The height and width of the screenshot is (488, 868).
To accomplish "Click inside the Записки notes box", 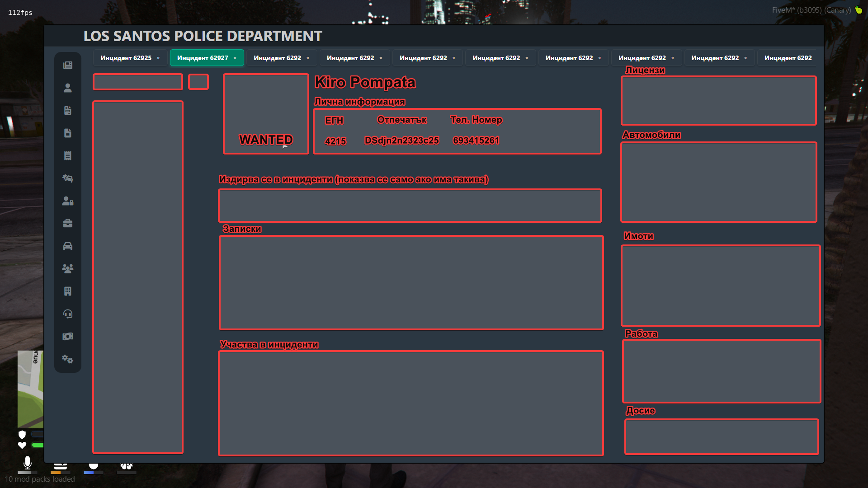I will point(411,282).
